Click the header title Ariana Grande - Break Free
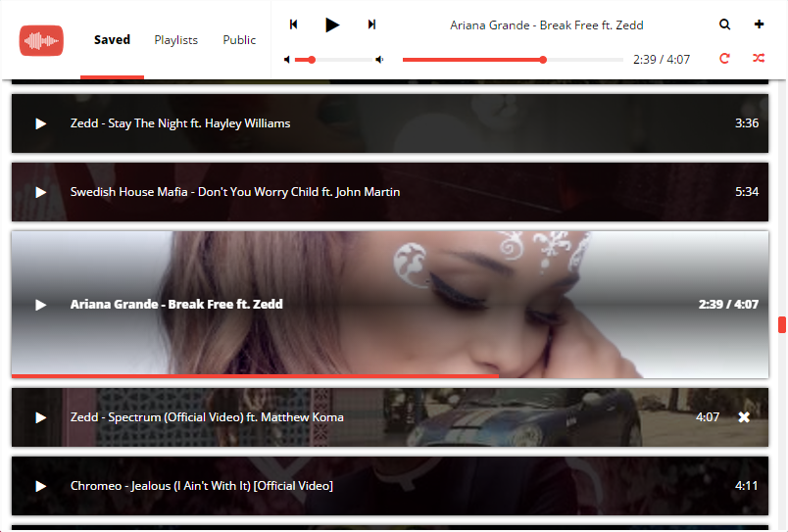788x532 pixels. pyautogui.click(x=546, y=25)
